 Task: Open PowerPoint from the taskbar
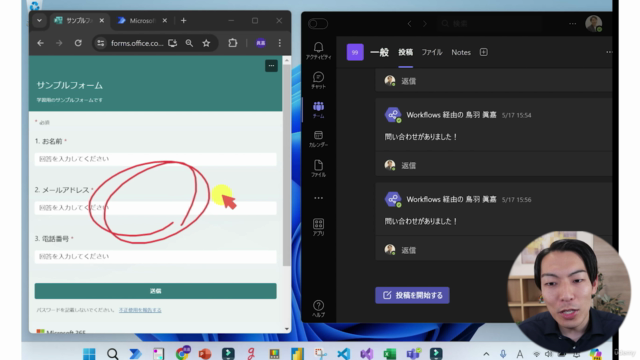[x=205, y=353]
